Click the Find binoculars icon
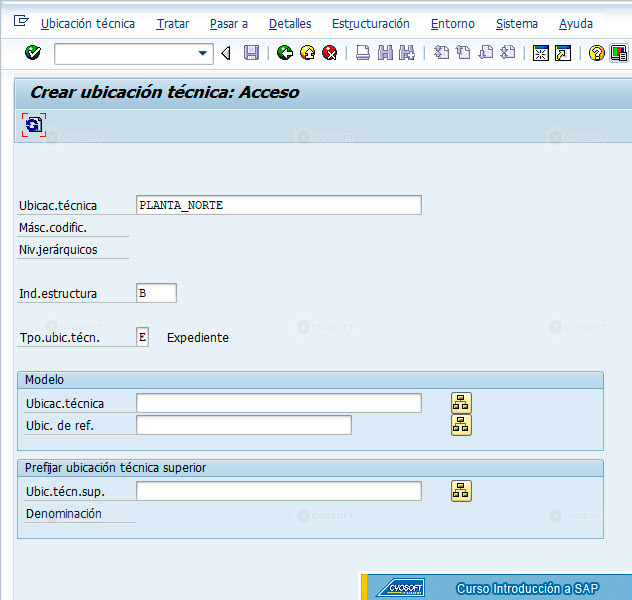Screen dimensions: 632x600 (x=385, y=53)
